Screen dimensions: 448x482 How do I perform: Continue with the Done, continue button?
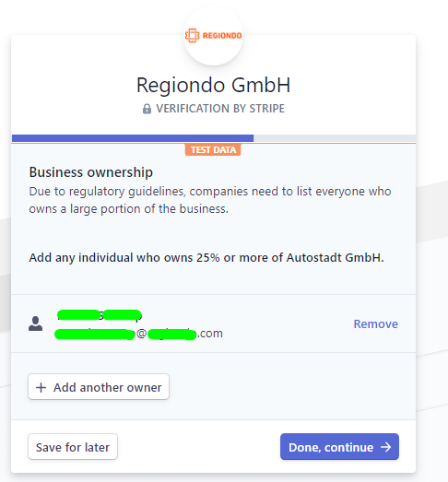pyautogui.click(x=339, y=447)
